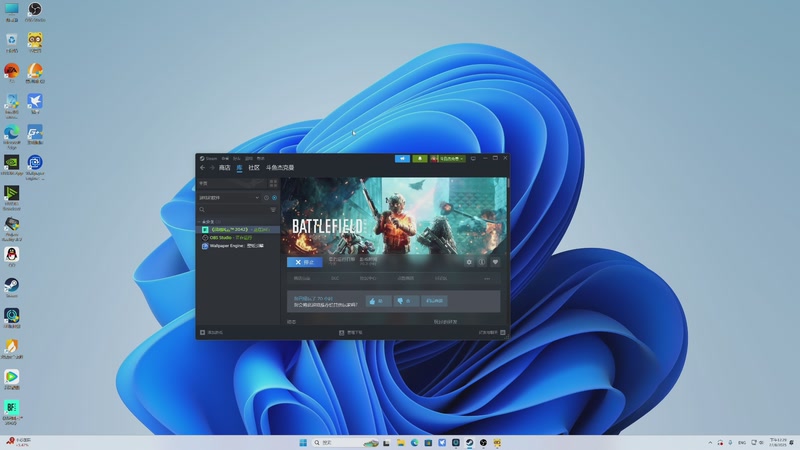Click the thumbs-up recommend button

[379, 301]
